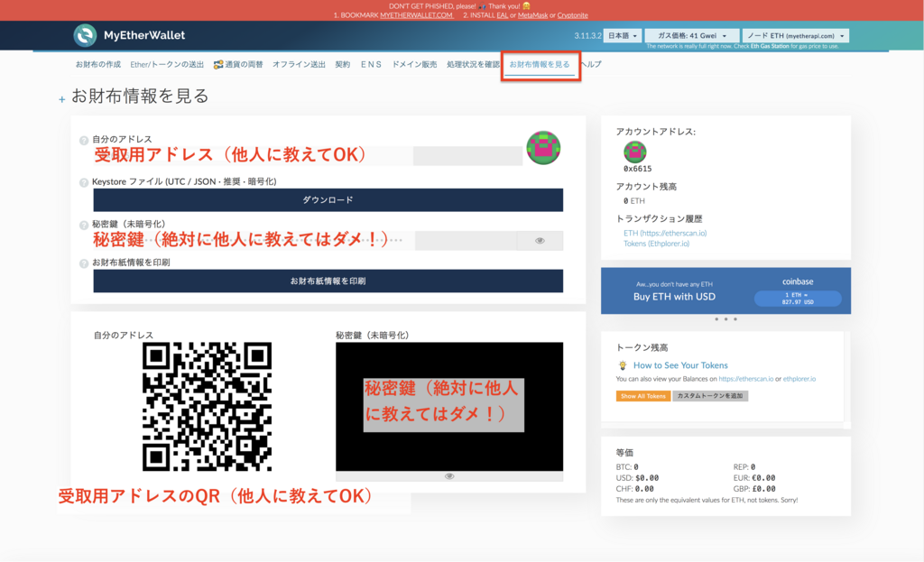
Task: Click the CHF: 0.00 equivalent value
Action: [634, 489]
